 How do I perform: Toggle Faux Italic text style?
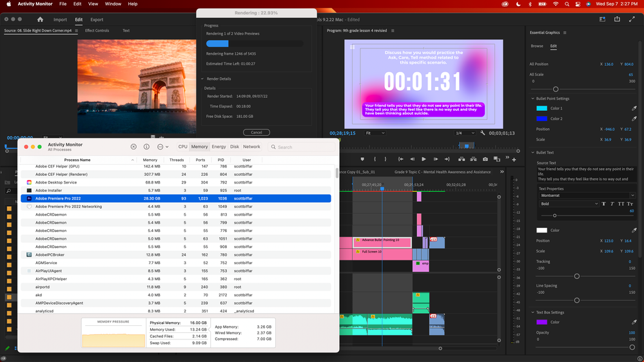click(x=612, y=204)
